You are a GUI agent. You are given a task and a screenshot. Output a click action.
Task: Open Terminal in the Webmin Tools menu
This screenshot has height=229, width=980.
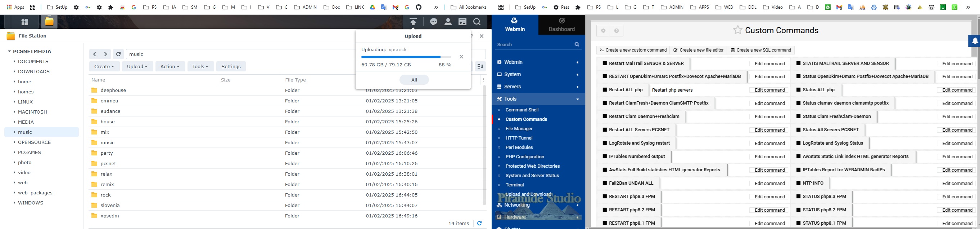pyautogui.click(x=515, y=185)
